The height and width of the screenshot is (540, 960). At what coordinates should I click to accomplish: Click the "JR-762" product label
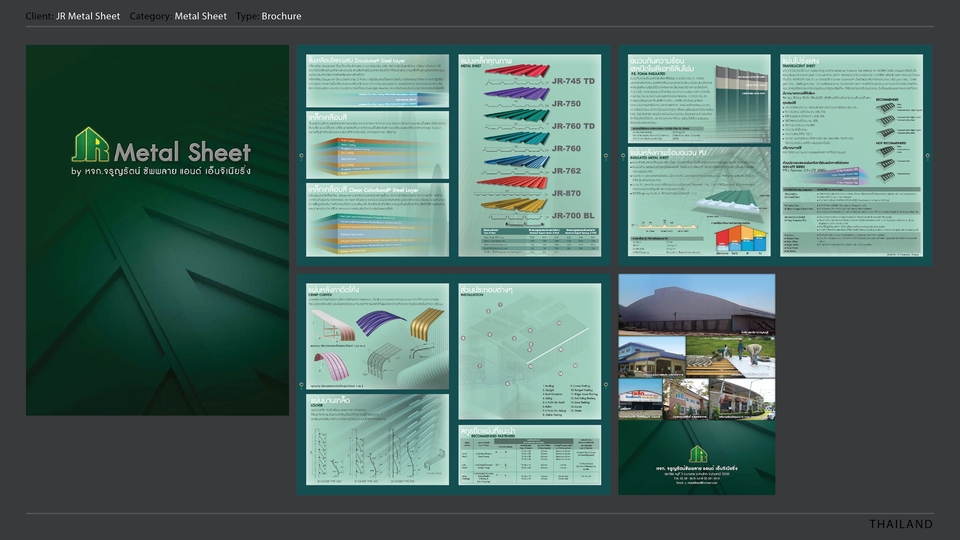point(566,170)
